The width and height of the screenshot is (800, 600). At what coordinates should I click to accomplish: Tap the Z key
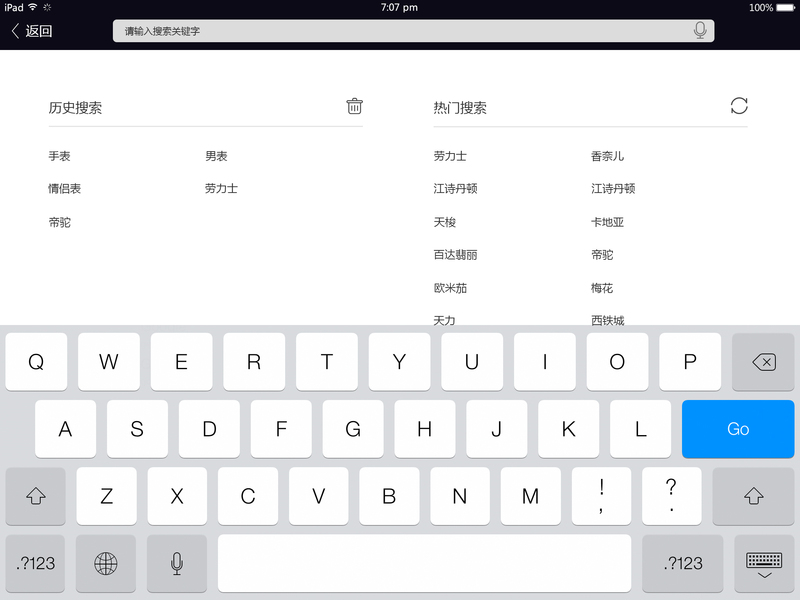click(x=107, y=496)
